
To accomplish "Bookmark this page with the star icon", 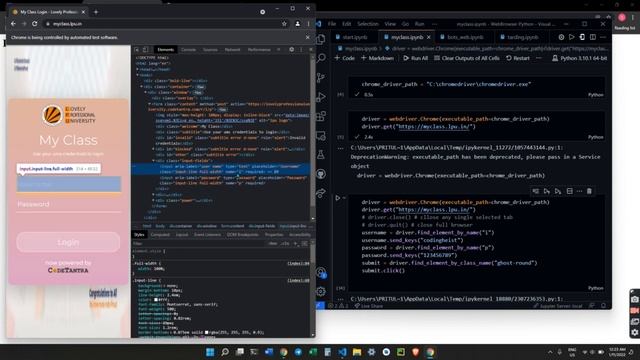I will click(284, 24).
